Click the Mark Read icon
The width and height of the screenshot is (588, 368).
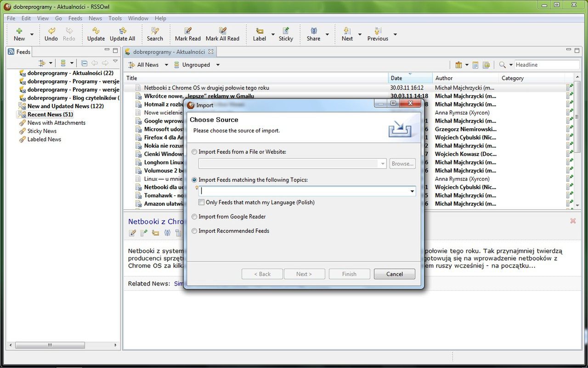[x=187, y=31]
